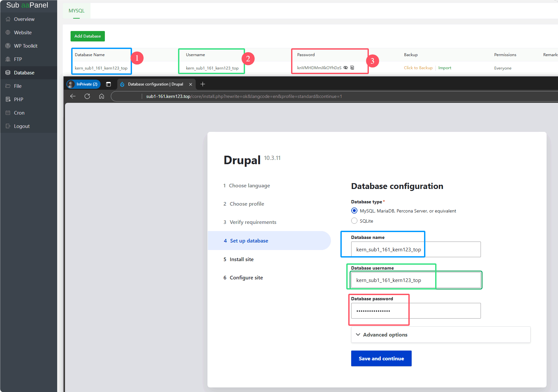The width and height of the screenshot is (558, 392).
Task: Open File manager in sidebar
Action: click(28, 86)
